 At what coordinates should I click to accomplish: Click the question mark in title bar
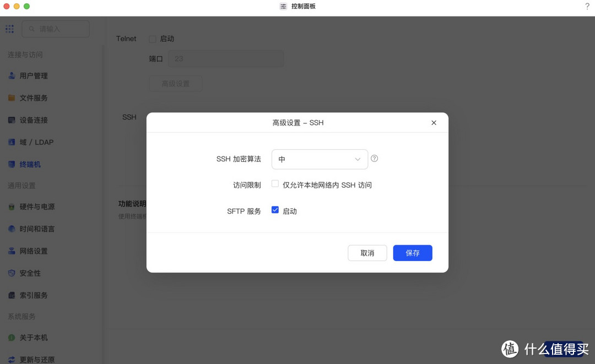587,6
